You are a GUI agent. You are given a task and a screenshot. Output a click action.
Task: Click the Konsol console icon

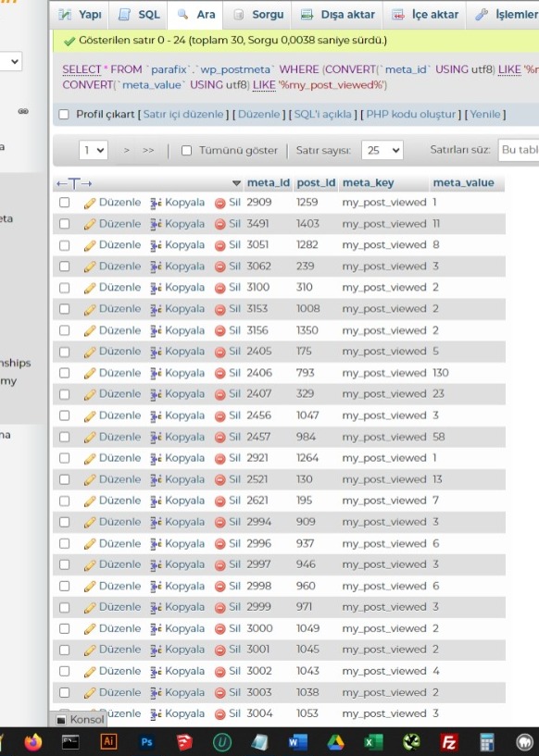point(61,720)
